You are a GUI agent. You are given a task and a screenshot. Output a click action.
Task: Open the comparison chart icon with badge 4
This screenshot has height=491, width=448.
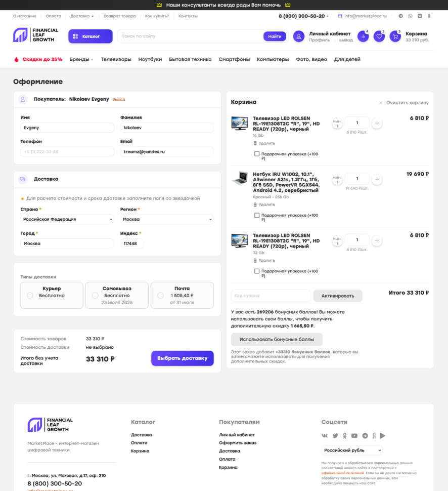pyautogui.click(x=363, y=36)
